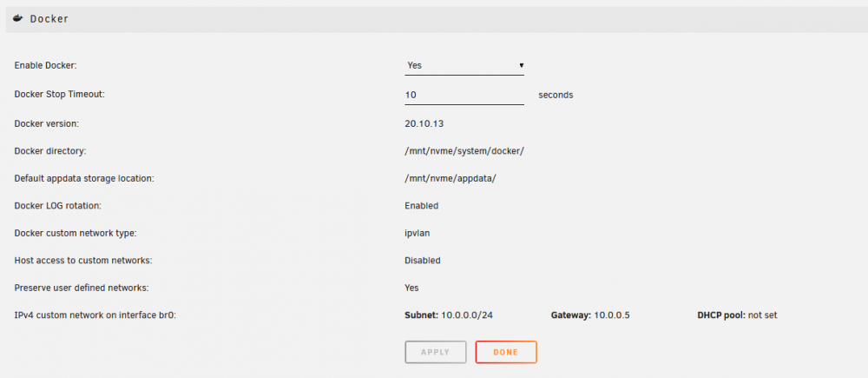The width and height of the screenshot is (868, 378).
Task: Click the Docker whale icon in header
Action: (x=18, y=18)
